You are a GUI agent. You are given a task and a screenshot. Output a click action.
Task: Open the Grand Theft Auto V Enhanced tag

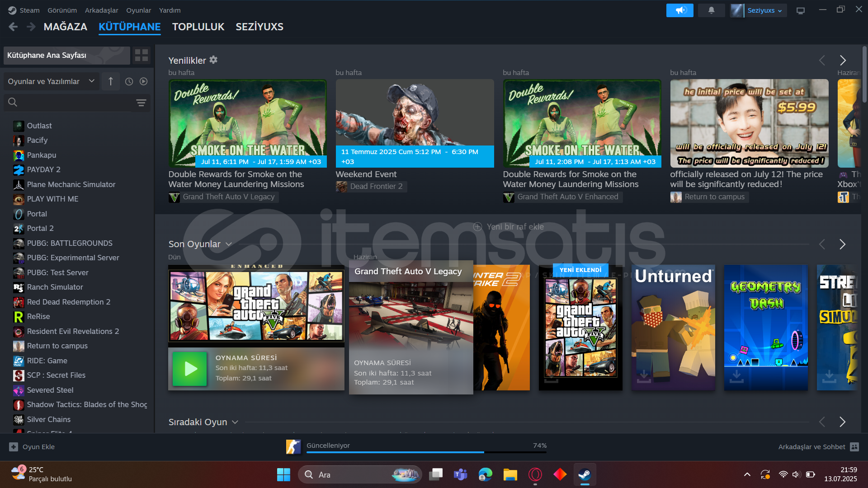click(x=562, y=197)
